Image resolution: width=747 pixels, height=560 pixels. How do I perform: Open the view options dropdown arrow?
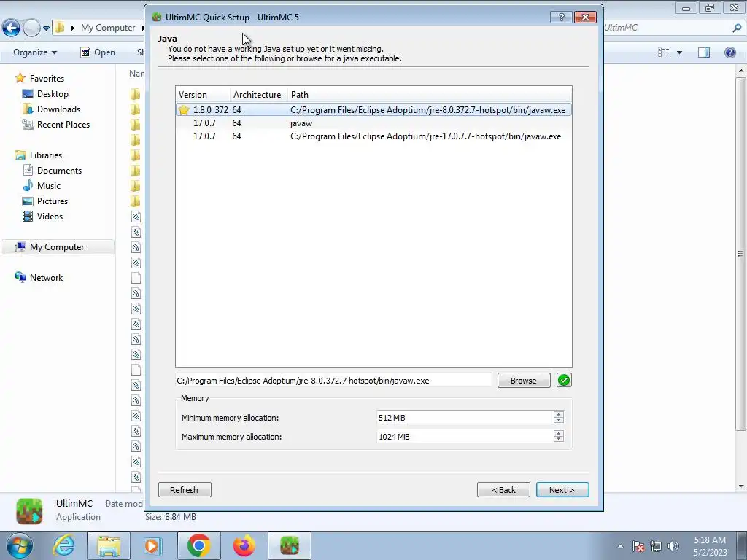679,52
